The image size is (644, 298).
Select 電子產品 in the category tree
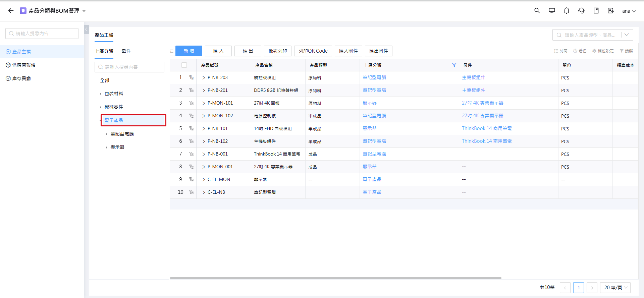tap(114, 120)
